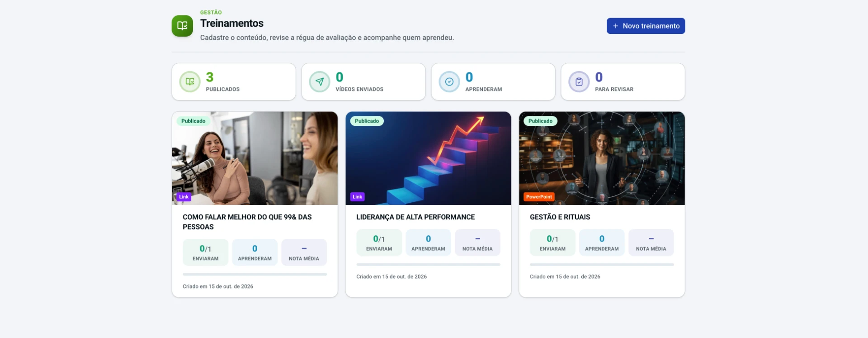
Task: Click creation date under Gestão e Rituais
Action: pyautogui.click(x=565, y=276)
